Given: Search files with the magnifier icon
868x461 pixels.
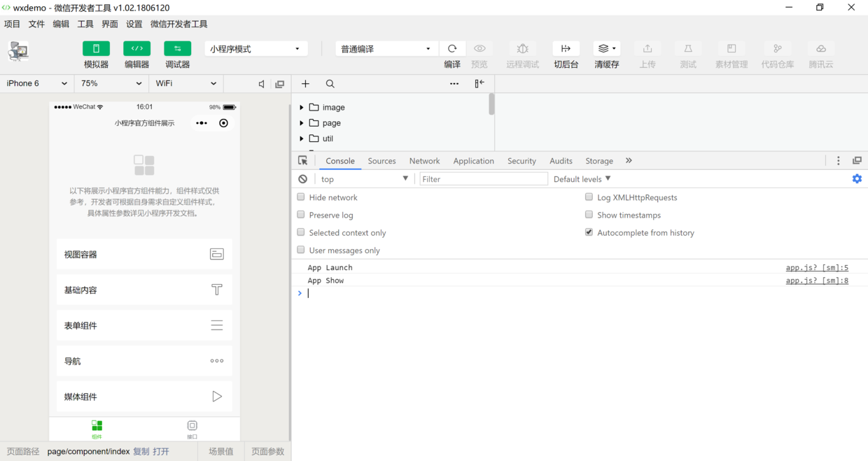Looking at the screenshot, I should [x=330, y=84].
